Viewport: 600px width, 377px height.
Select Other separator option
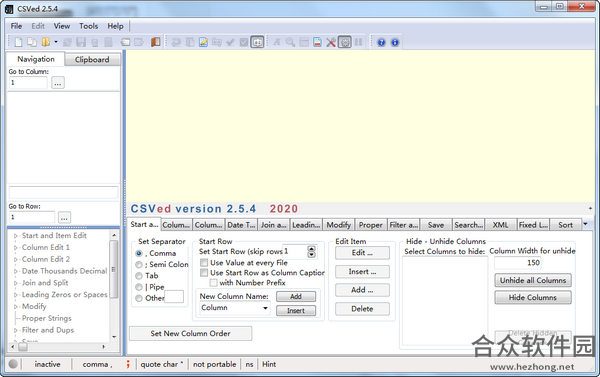(139, 298)
